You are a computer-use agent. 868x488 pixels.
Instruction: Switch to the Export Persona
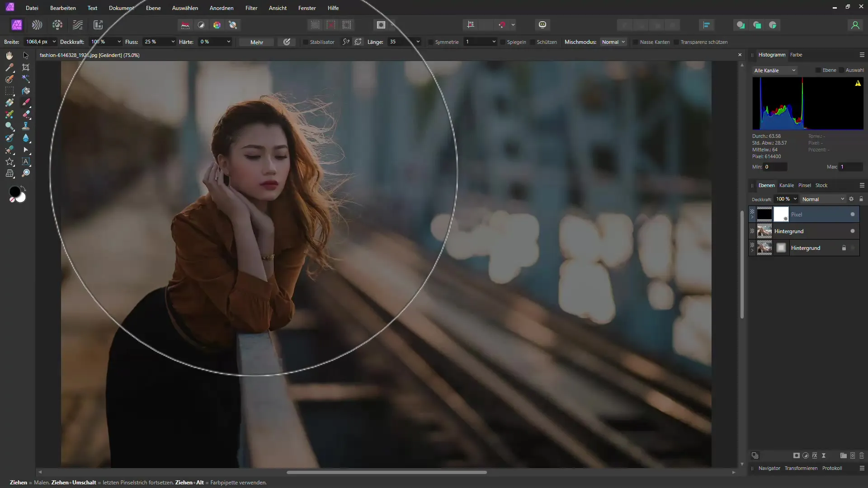pyautogui.click(x=98, y=25)
